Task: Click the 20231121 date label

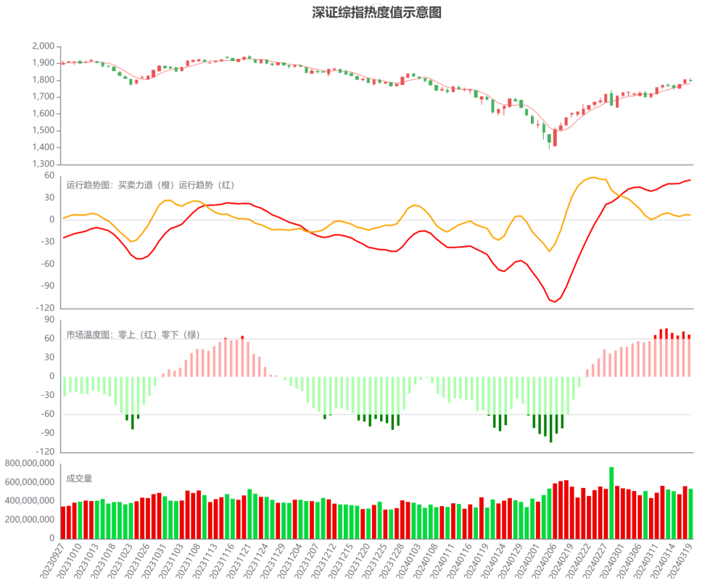Action: pyautogui.click(x=239, y=560)
